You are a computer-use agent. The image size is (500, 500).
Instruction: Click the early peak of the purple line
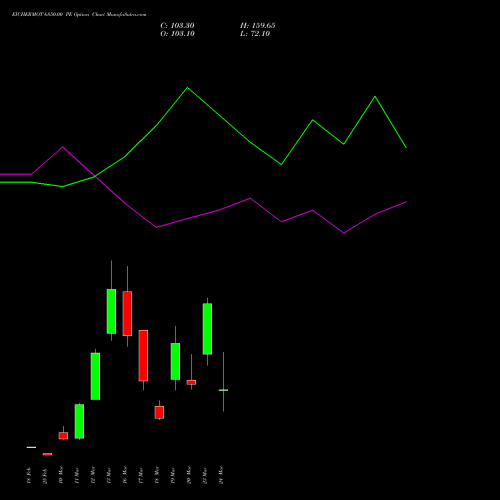pos(63,147)
